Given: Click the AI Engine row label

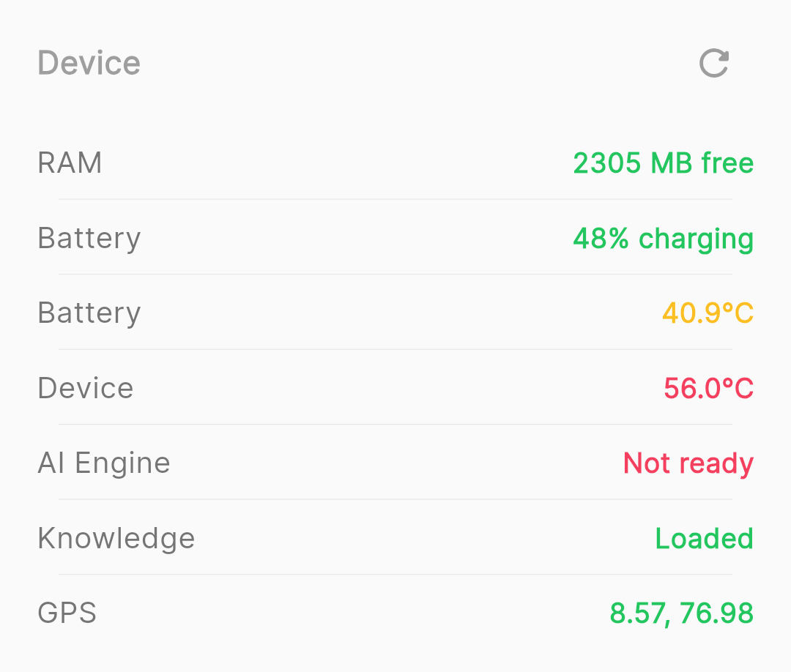Looking at the screenshot, I should (103, 463).
